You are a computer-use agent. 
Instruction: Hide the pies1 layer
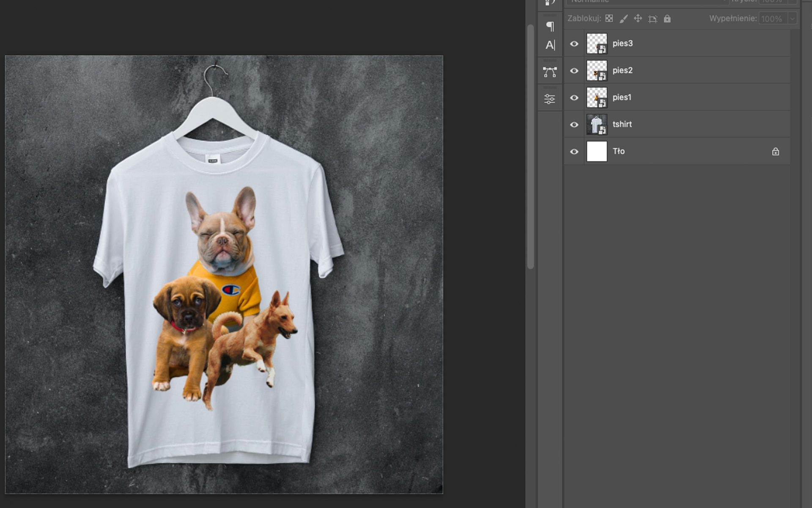[x=574, y=98]
